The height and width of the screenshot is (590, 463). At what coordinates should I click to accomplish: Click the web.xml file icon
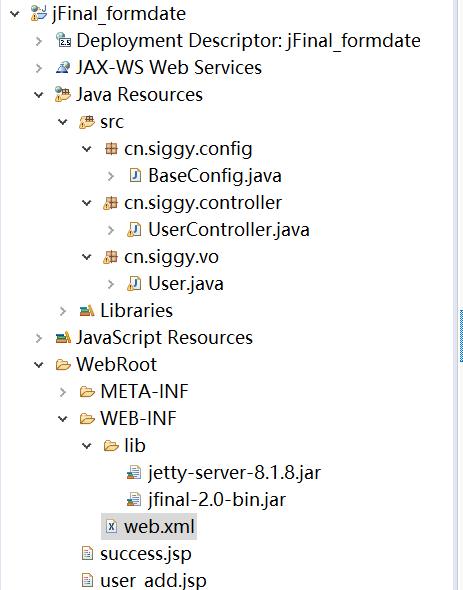coord(111,526)
